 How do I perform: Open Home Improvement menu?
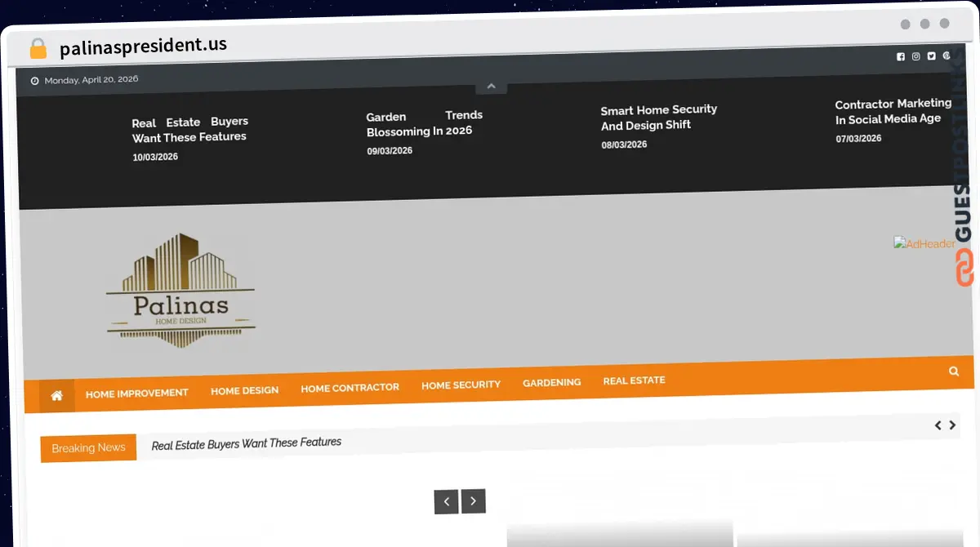click(137, 394)
